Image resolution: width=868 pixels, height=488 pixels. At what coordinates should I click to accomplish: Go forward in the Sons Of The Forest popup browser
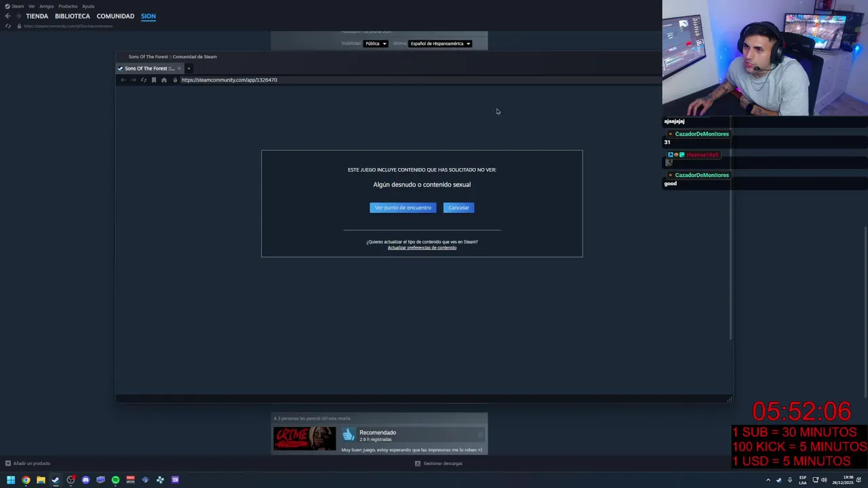[x=134, y=80]
